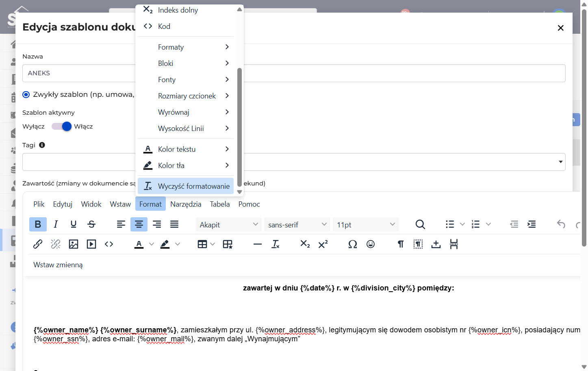Click Format dropdown menu scrollbar
The height and width of the screenshot is (371, 588).
tap(239, 127)
